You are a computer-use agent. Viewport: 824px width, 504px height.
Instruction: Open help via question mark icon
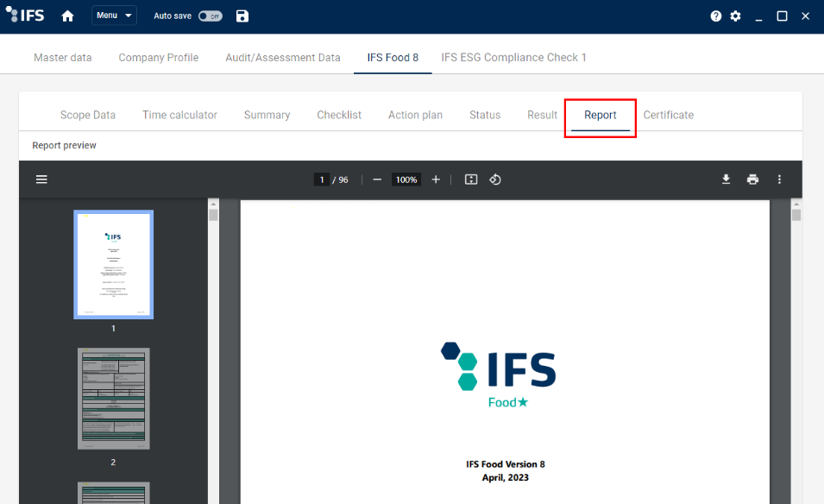click(716, 16)
